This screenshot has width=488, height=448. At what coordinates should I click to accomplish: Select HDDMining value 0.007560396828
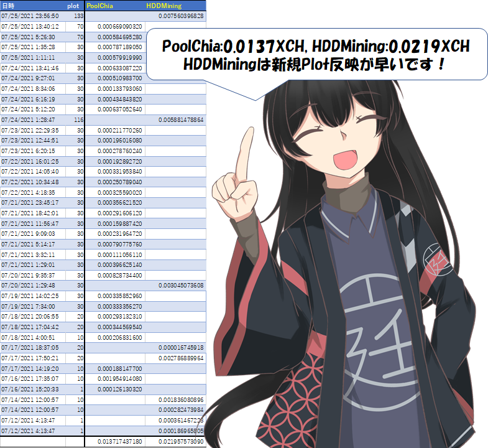pos(181,16)
